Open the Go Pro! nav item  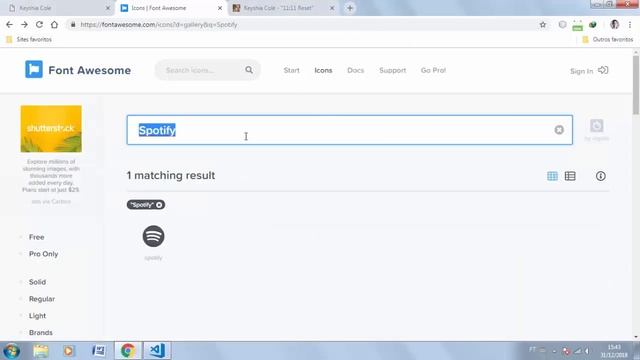coord(433,70)
